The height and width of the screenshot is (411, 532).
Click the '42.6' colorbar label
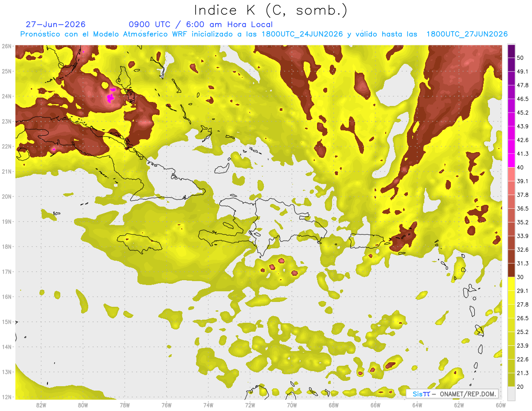pyautogui.click(x=523, y=140)
